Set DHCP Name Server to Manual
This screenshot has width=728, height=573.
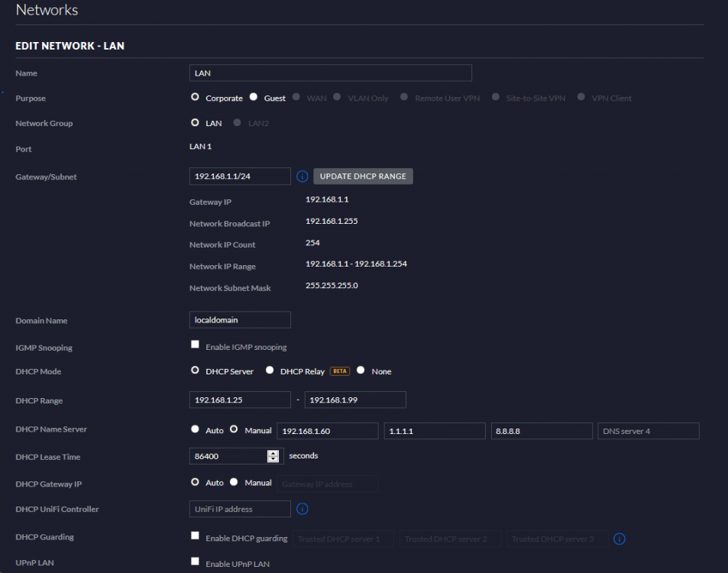click(x=234, y=429)
